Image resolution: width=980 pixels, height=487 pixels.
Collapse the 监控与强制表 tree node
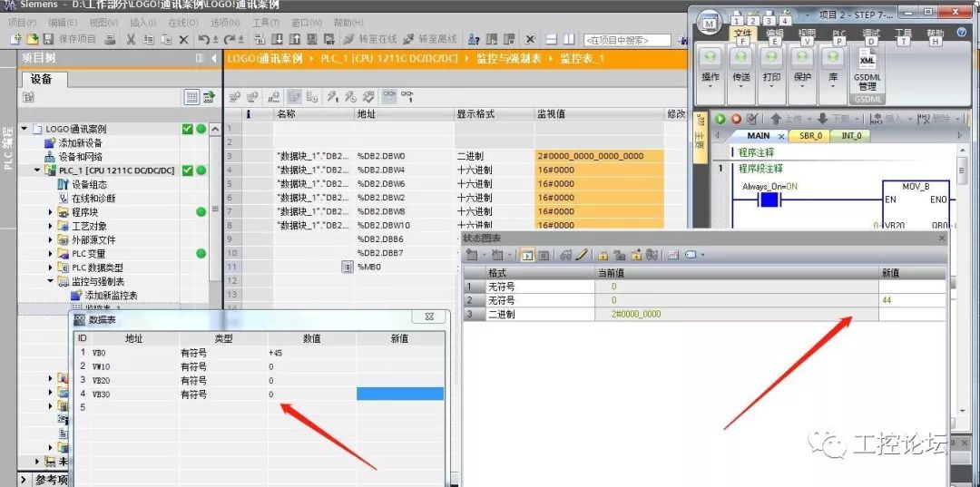tap(51, 281)
